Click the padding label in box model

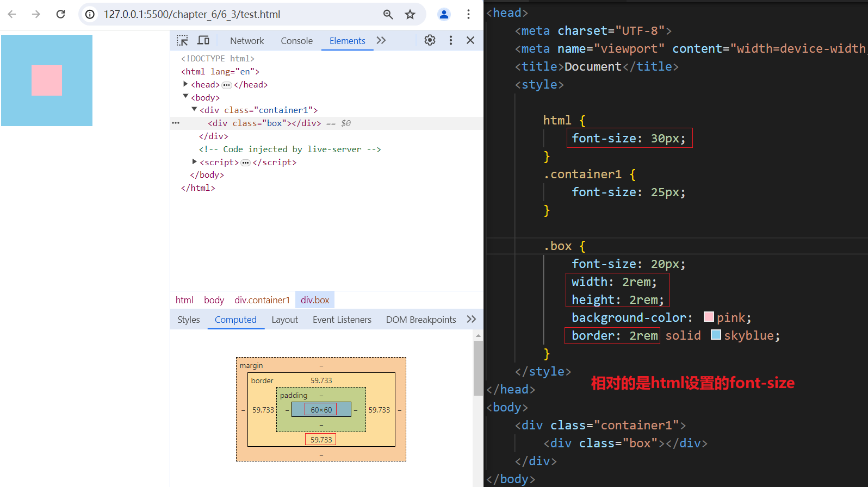pyautogui.click(x=294, y=395)
